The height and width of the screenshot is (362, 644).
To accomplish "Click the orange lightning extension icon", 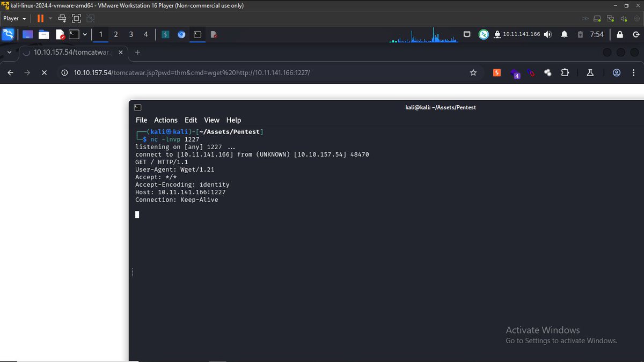I will pos(497,72).
